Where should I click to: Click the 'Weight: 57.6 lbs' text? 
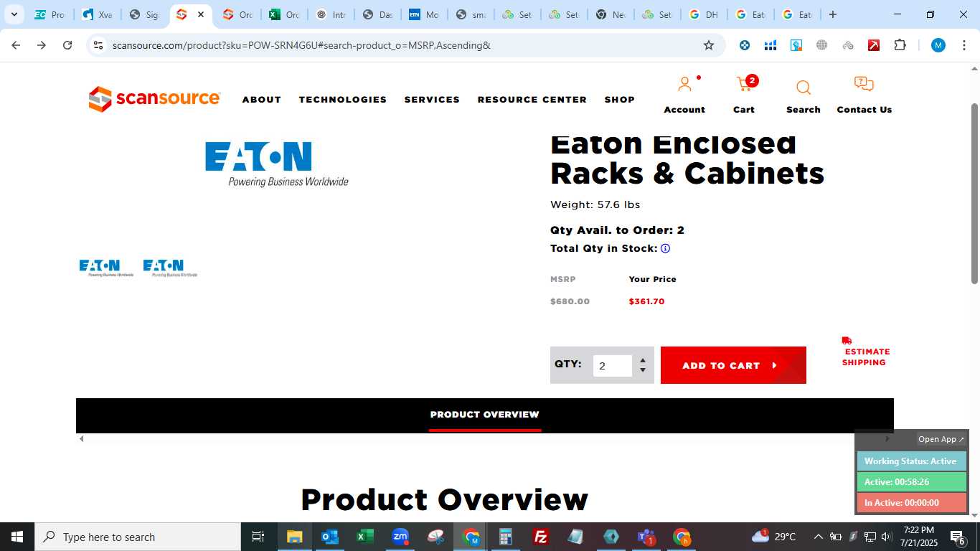coord(595,204)
